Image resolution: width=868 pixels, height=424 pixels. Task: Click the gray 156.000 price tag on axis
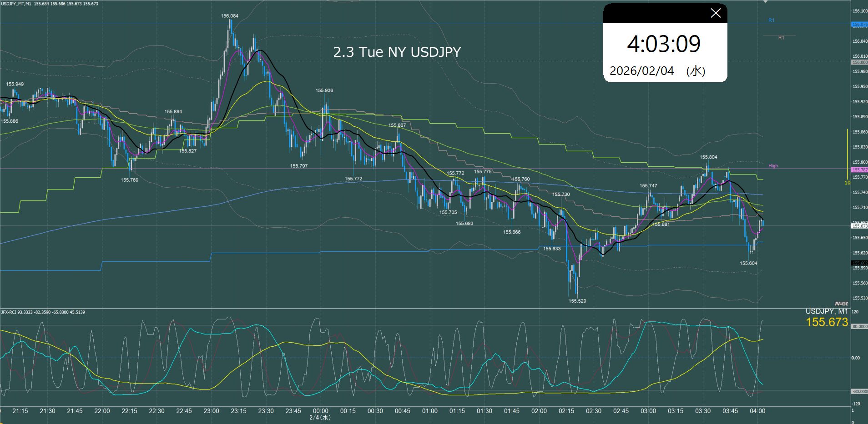[859, 62]
